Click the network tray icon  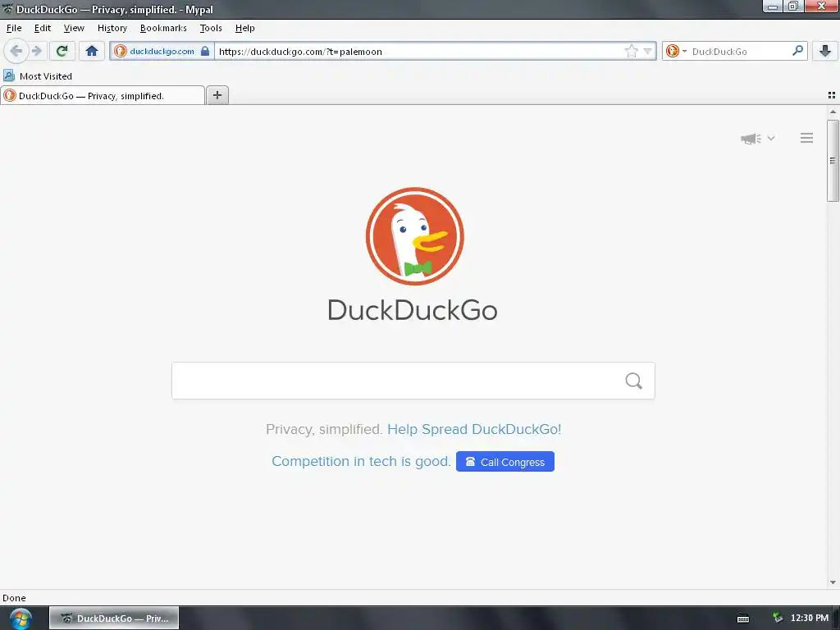778,618
